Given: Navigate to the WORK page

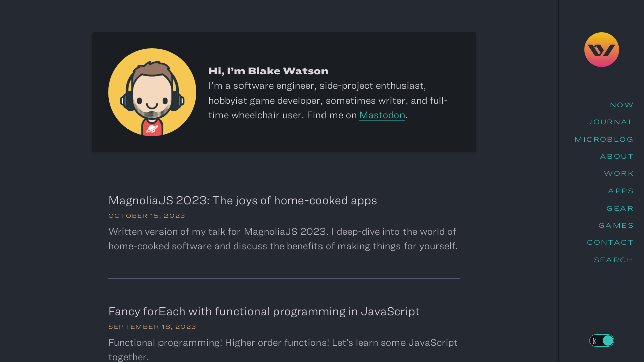Looking at the screenshot, I should pyautogui.click(x=619, y=173).
